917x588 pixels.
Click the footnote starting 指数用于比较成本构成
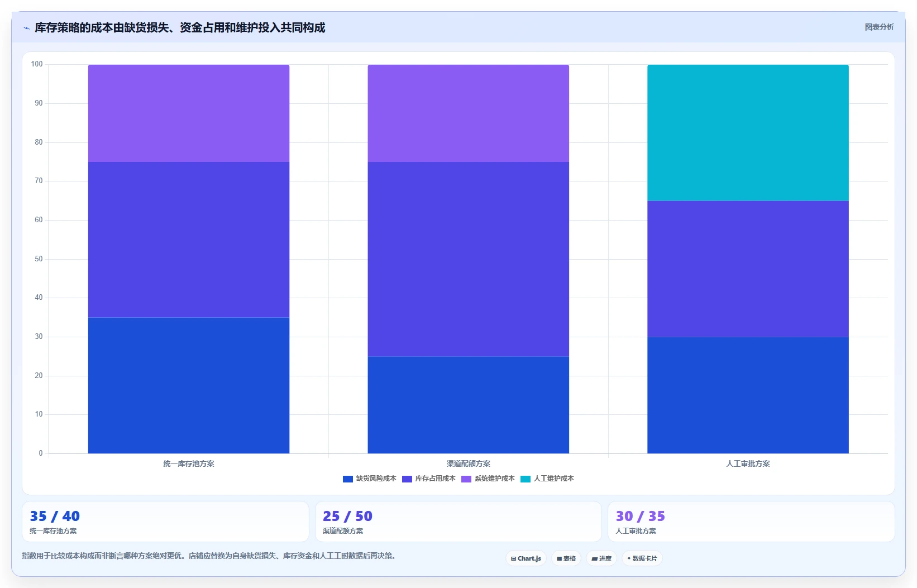pos(210,556)
